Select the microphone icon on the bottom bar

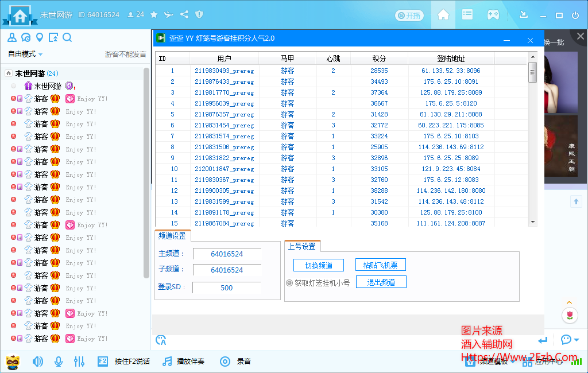59,362
